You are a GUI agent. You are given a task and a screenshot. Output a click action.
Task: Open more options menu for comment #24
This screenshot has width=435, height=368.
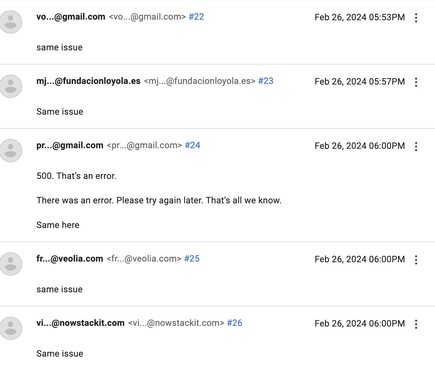click(x=416, y=146)
